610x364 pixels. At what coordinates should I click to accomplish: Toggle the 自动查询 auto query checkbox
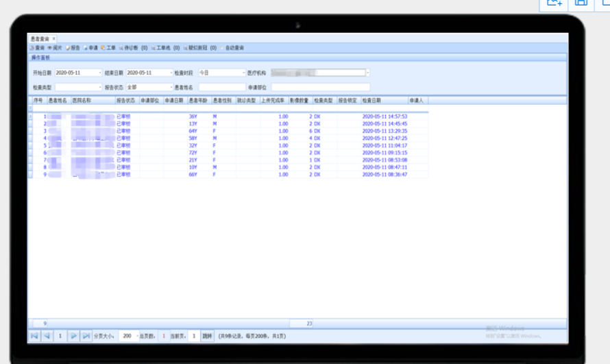[x=222, y=48]
